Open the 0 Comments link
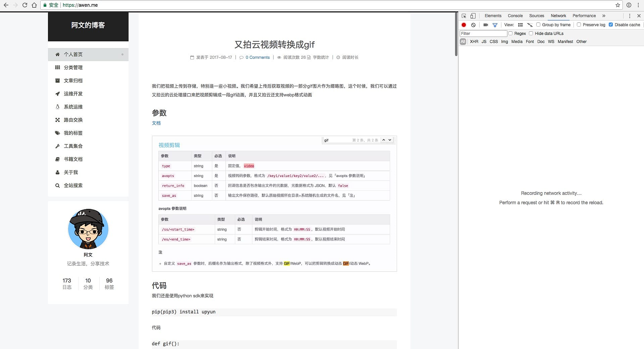The height and width of the screenshot is (349, 644). coord(257,57)
